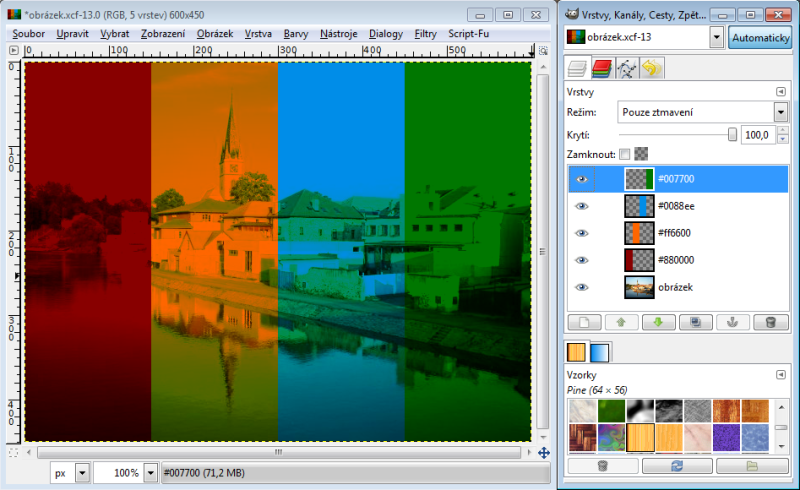Refresh the patterns list
The height and width of the screenshot is (490, 800).
pos(676,465)
